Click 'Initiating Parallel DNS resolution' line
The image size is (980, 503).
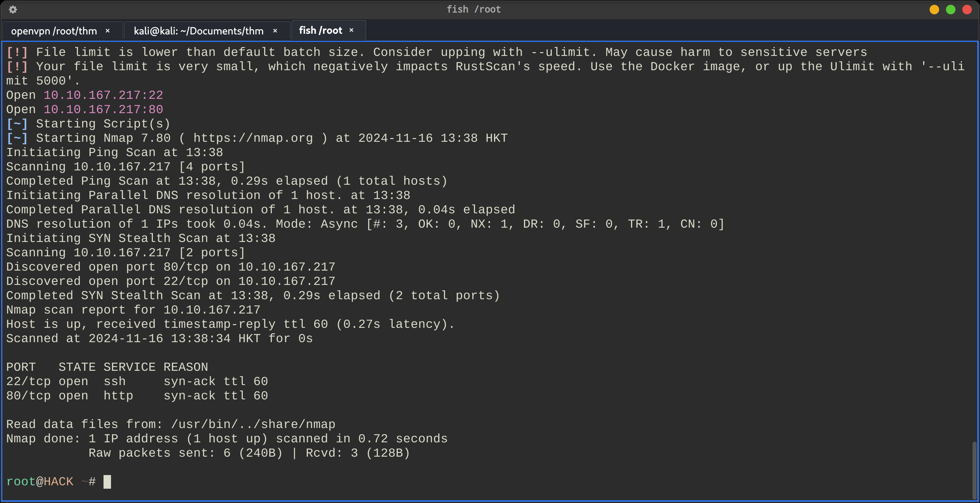(208, 196)
